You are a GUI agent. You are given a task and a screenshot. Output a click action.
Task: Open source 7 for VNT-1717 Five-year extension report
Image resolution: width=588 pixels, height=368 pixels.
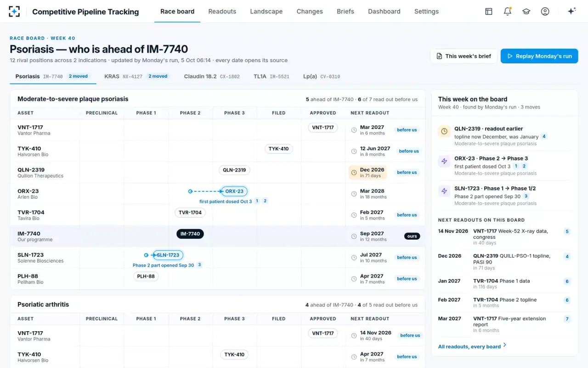pyautogui.click(x=567, y=319)
